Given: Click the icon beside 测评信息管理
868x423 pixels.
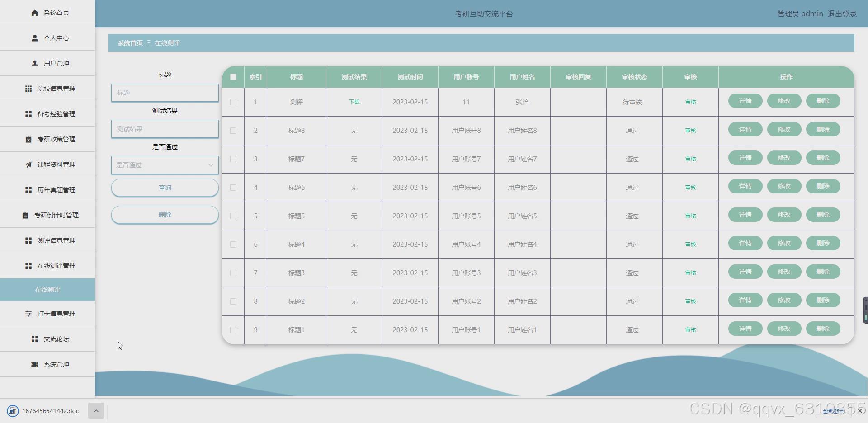Looking at the screenshot, I should tap(28, 240).
